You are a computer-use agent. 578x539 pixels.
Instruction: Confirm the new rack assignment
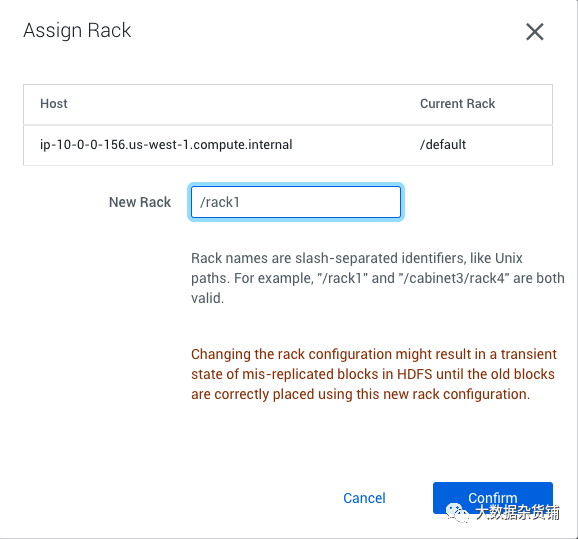(493, 498)
